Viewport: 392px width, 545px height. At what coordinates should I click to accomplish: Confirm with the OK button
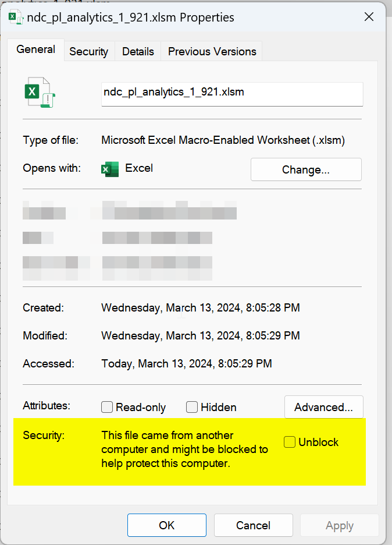167,525
